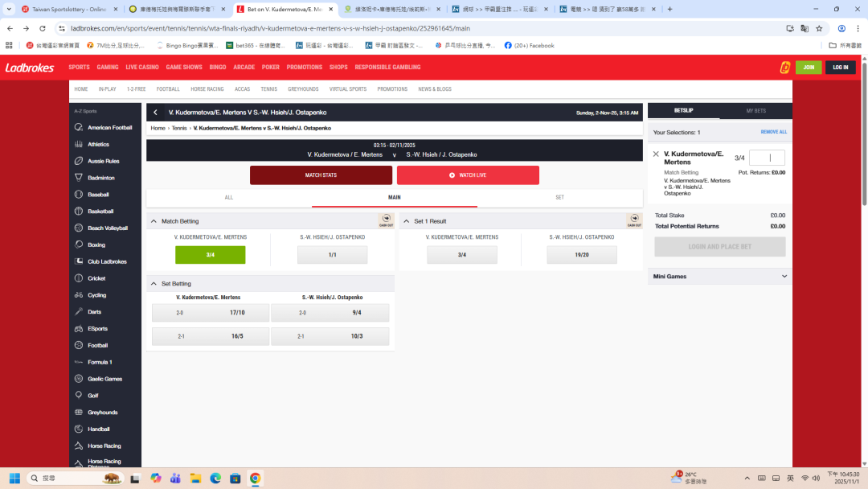Select the BETSLIP tab
The image size is (868, 489).
684,111
